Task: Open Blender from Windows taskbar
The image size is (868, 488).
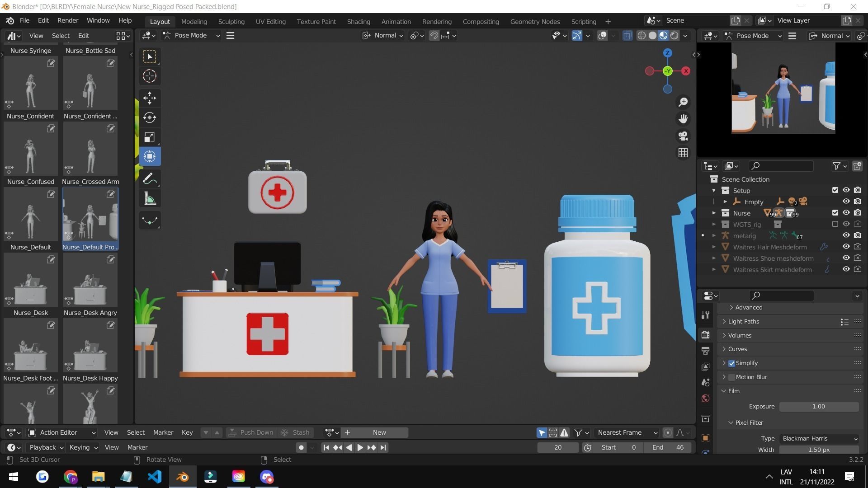Action: tap(183, 477)
